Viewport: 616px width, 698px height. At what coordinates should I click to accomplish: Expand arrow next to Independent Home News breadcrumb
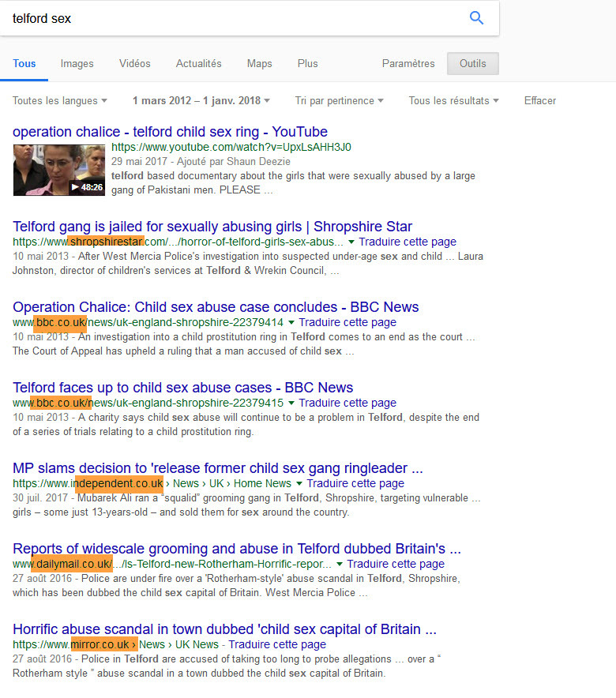pyautogui.click(x=299, y=483)
